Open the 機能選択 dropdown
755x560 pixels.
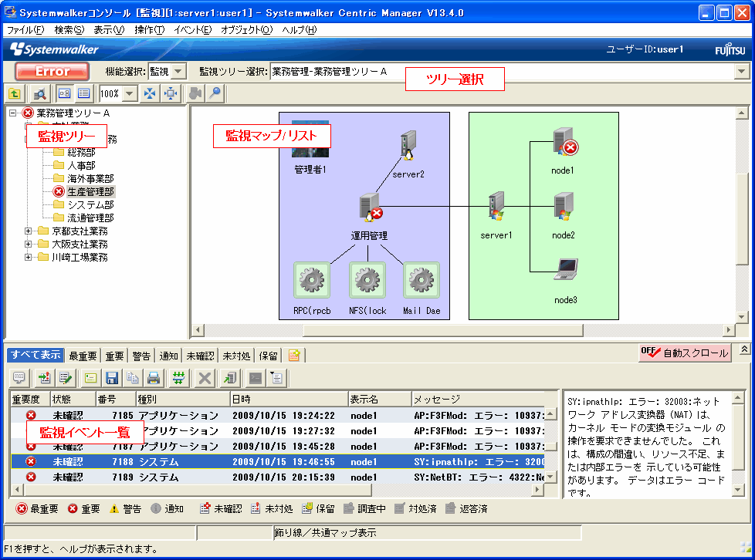[178, 71]
